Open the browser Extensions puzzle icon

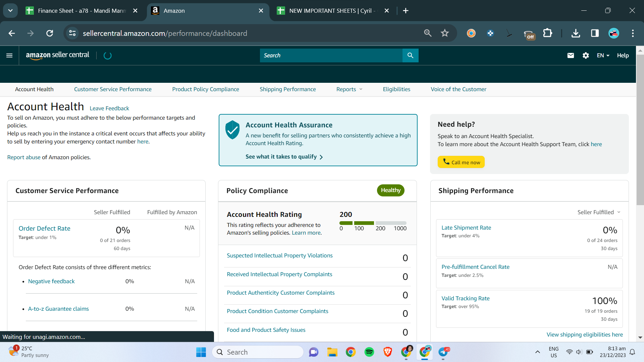tap(547, 33)
